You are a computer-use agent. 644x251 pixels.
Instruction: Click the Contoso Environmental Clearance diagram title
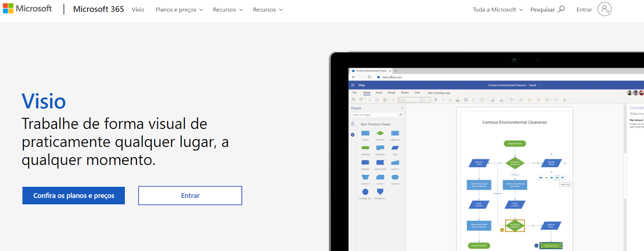point(514,122)
